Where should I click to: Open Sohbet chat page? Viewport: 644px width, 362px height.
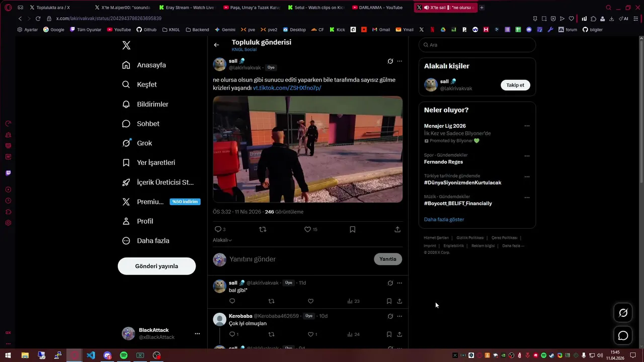tap(140, 124)
